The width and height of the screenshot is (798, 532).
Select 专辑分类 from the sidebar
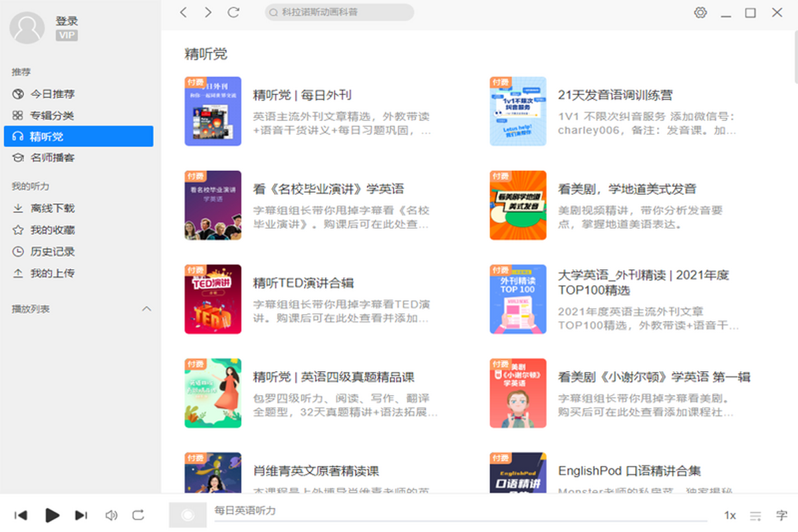(52, 115)
